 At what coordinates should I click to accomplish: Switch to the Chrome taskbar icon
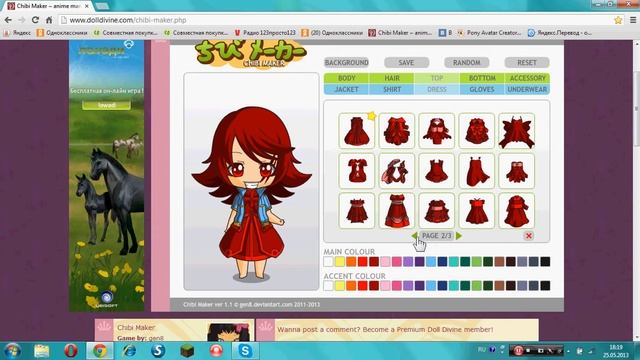pos(100,351)
